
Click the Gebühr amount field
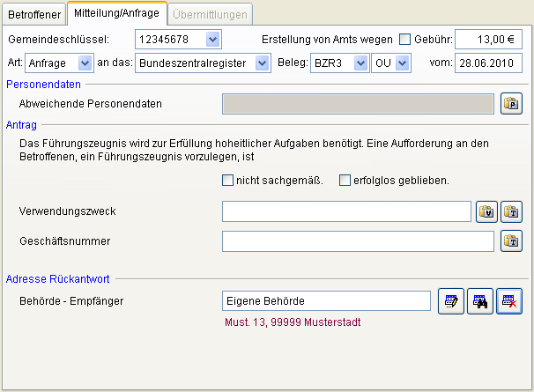click(487, 40)
